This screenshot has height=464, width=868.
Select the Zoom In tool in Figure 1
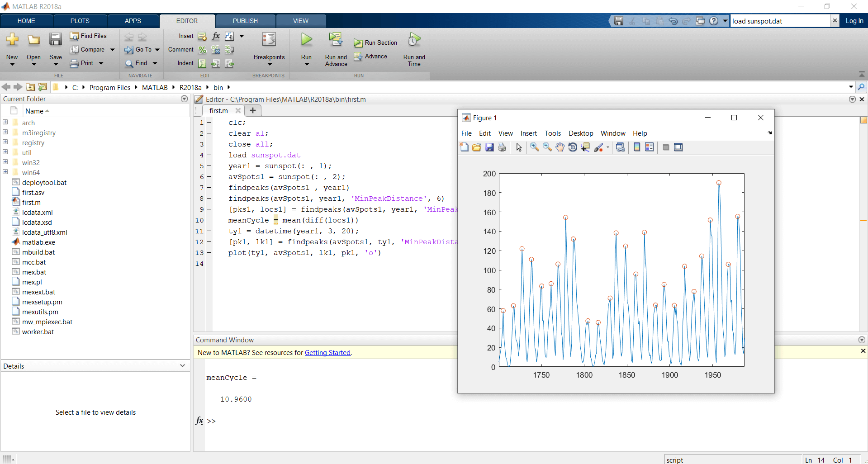[x=534, y=147]
